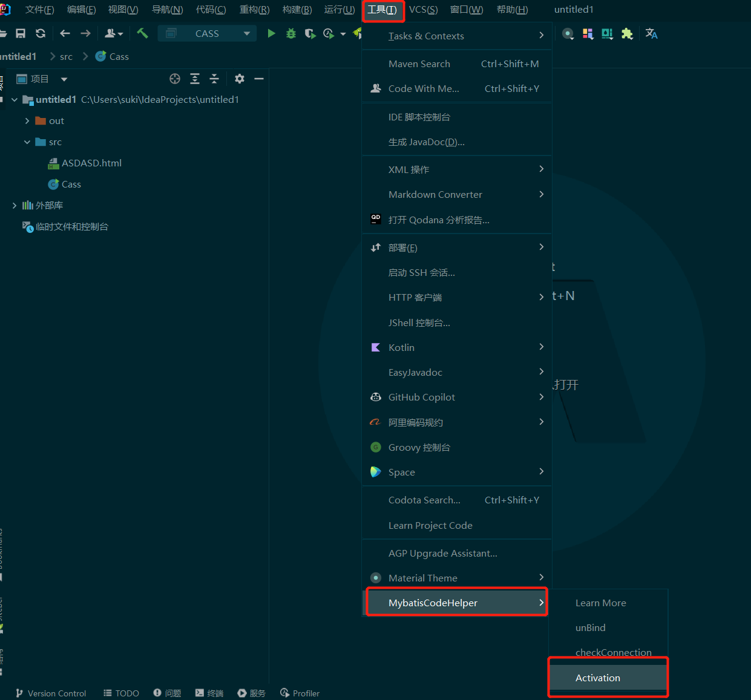751x700 pixels.
Task: Select ASDASD.html file in project tree
Action: 91,163
